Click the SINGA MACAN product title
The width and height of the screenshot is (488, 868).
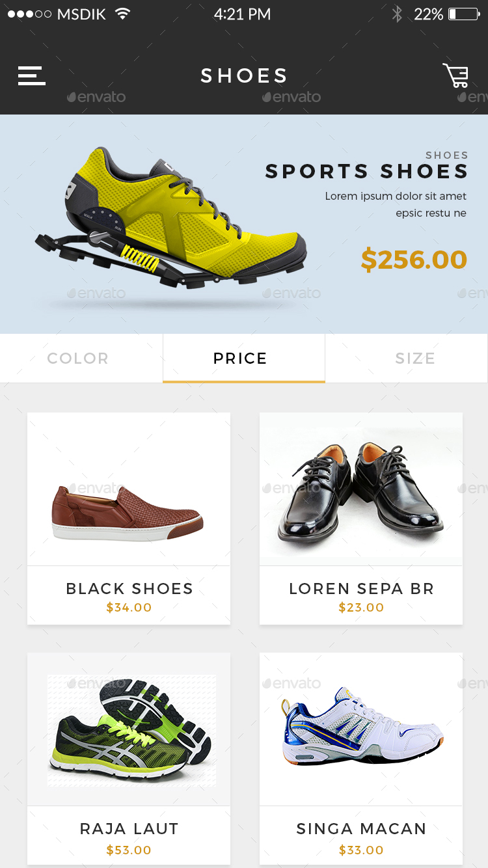point(361,828)
